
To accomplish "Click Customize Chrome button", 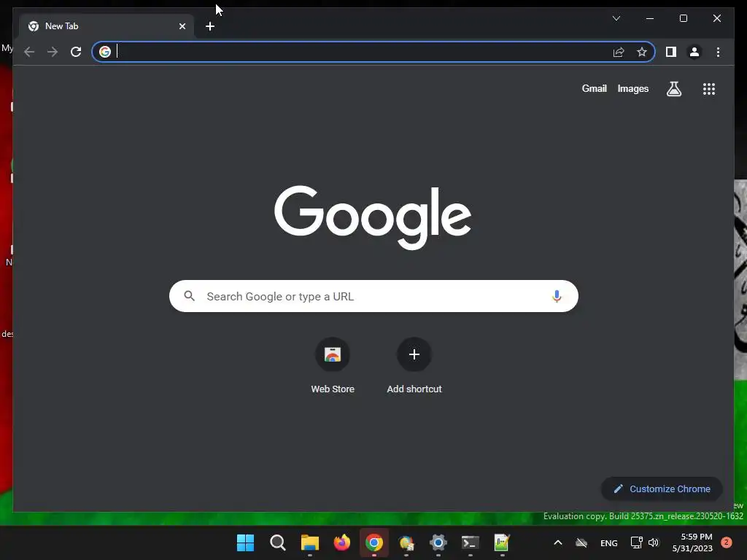I will tap(662, 489).
